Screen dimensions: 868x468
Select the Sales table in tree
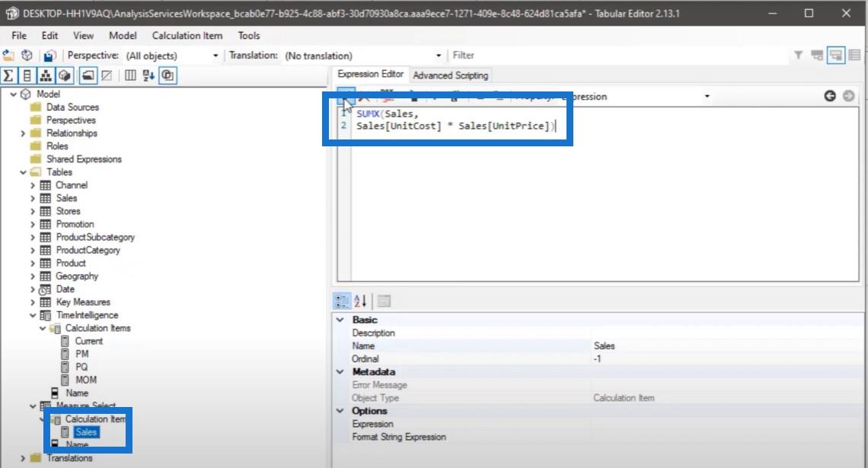pyautogui.click(x=66, y=198)
